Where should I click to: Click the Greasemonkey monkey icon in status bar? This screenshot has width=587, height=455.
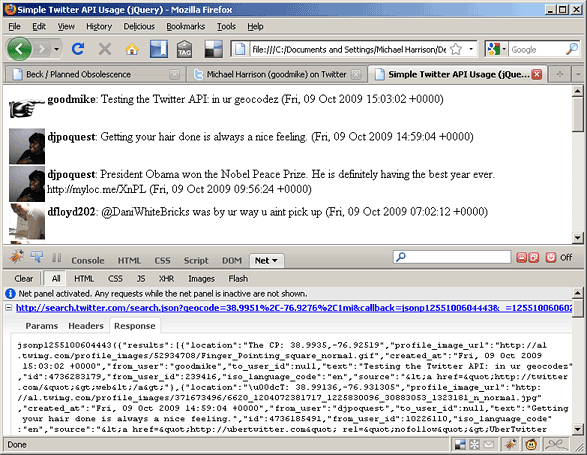click(x=531, y=445)
